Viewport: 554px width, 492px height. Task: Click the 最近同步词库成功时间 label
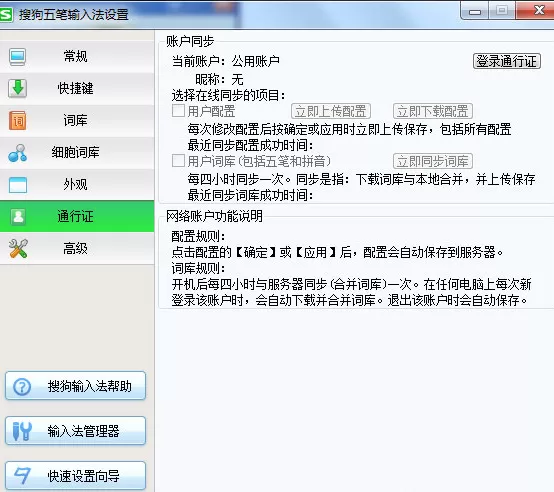250,195
